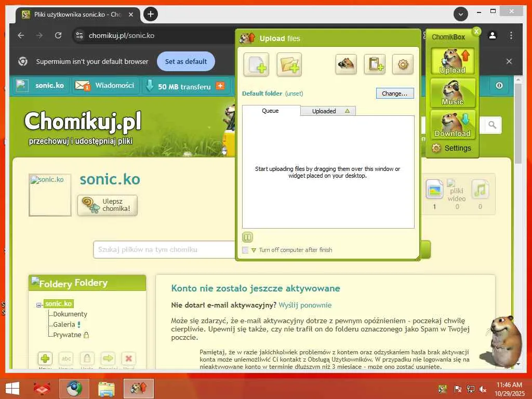Screen dimensions: 532x399
Task: Close the Pliki użytkownika sonic.ko tab
Action: (x=130, y=15)
